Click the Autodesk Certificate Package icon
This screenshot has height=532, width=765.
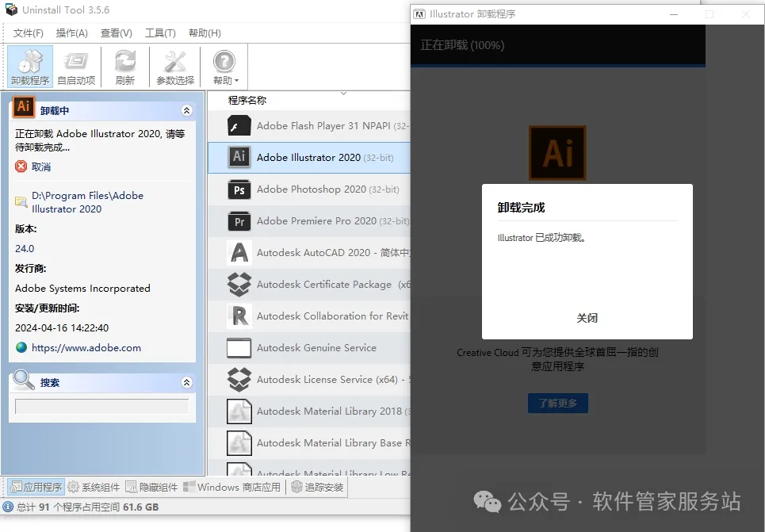[239, 285]
